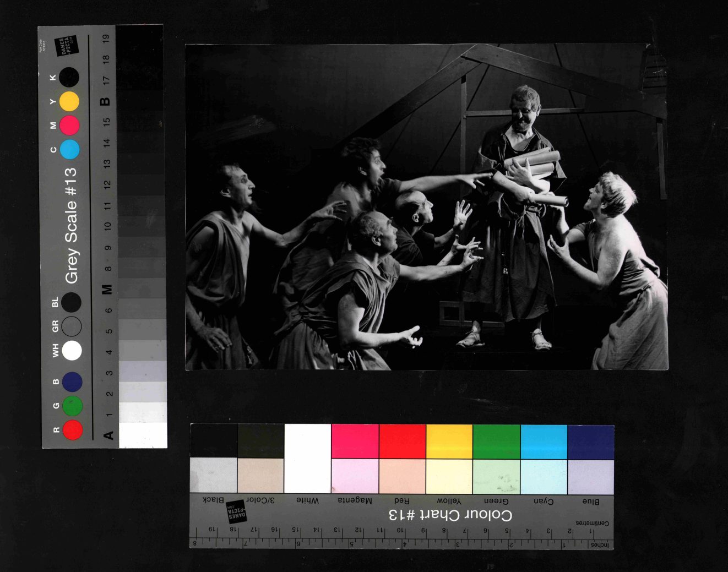The image size is (728, 572).
Task: Pick the white circle labeled WH
Action: coord(72,350)
